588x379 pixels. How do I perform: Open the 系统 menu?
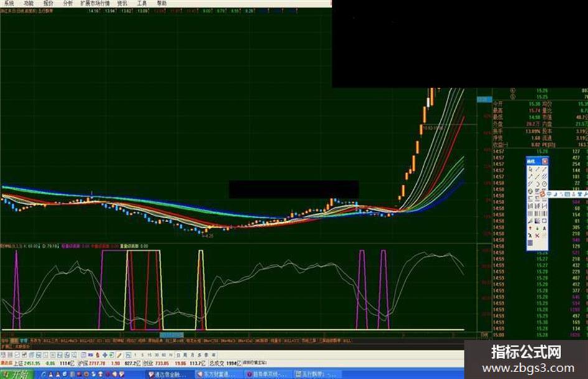click(x=9, y=3)
